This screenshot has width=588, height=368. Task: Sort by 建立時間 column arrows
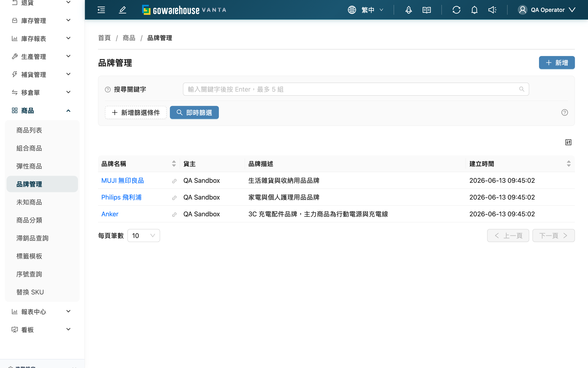pos(569,164)
